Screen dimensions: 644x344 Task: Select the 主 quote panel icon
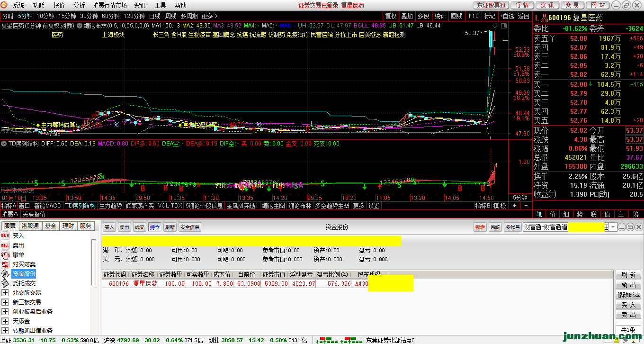click(x=622, y=214)
